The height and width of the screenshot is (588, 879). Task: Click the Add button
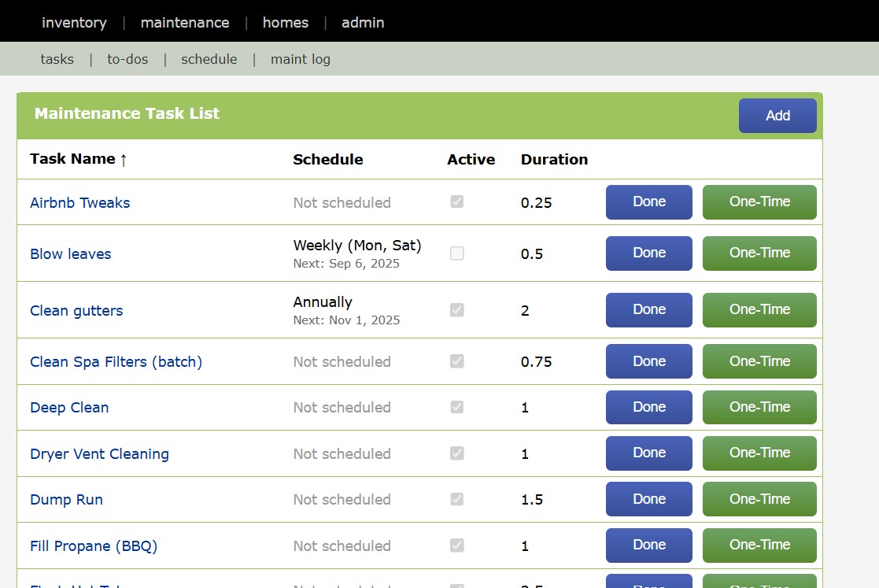tap(777, 115)
